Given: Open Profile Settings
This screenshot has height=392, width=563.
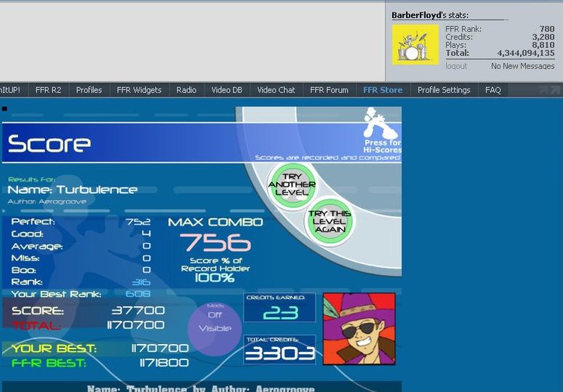Looking at the screenshot, I should (444, 90).
